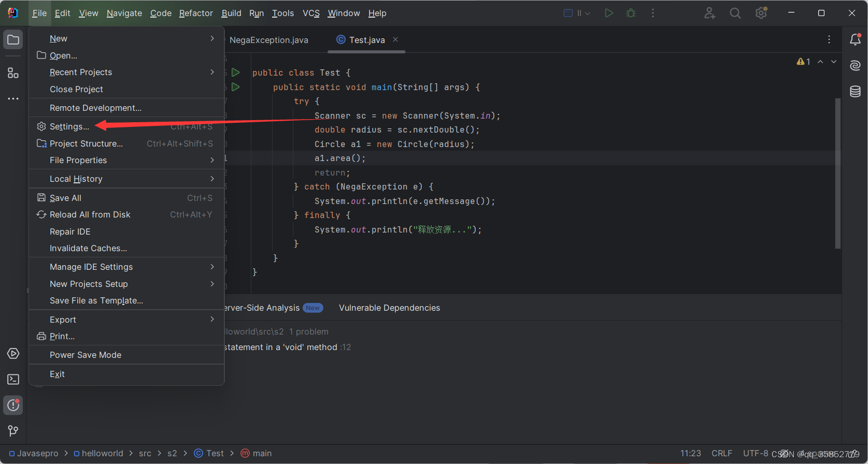
Task: Choose Open... from File menu
Action: click(126, 55)
